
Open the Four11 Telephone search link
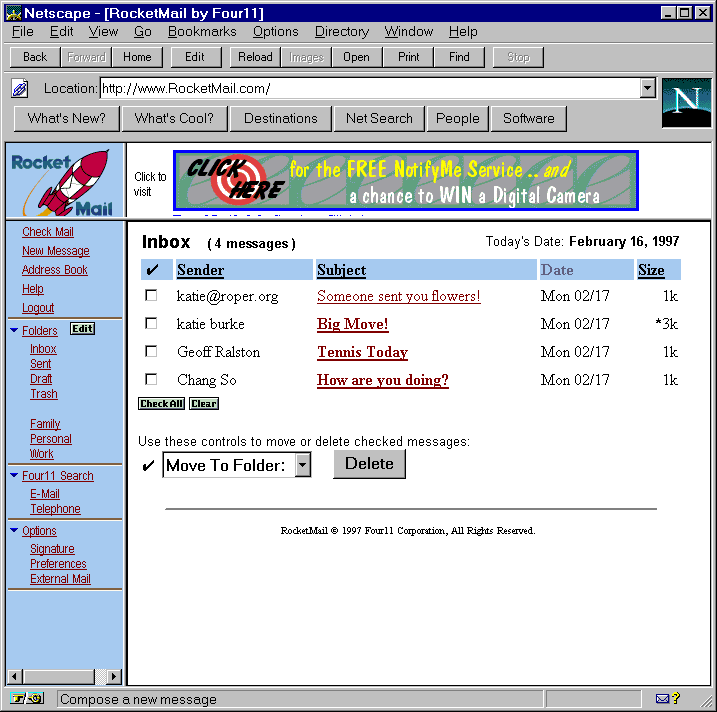click(55, 509)
